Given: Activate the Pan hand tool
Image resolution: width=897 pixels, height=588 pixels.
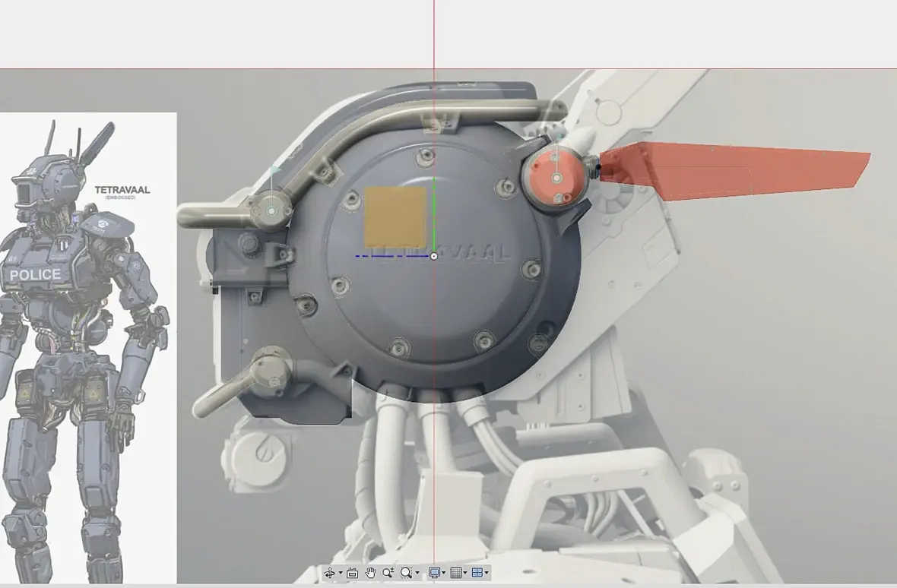Looking at the screenshot, I should [371, 573].
